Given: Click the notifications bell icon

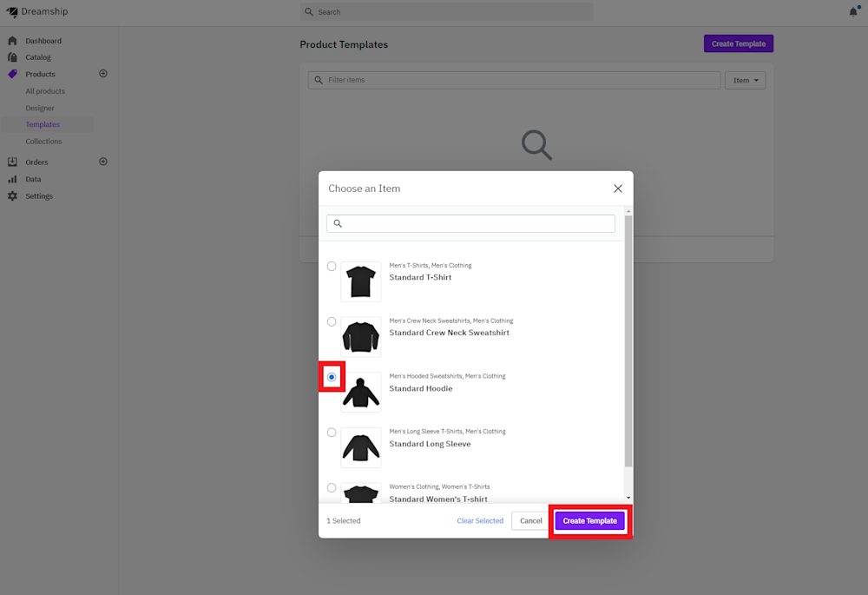Looking at the screenshot, I should [x=853, y=11].
